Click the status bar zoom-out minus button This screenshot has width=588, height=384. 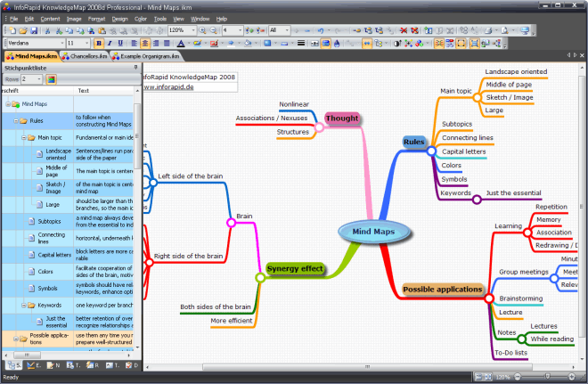tap(518, 376)
